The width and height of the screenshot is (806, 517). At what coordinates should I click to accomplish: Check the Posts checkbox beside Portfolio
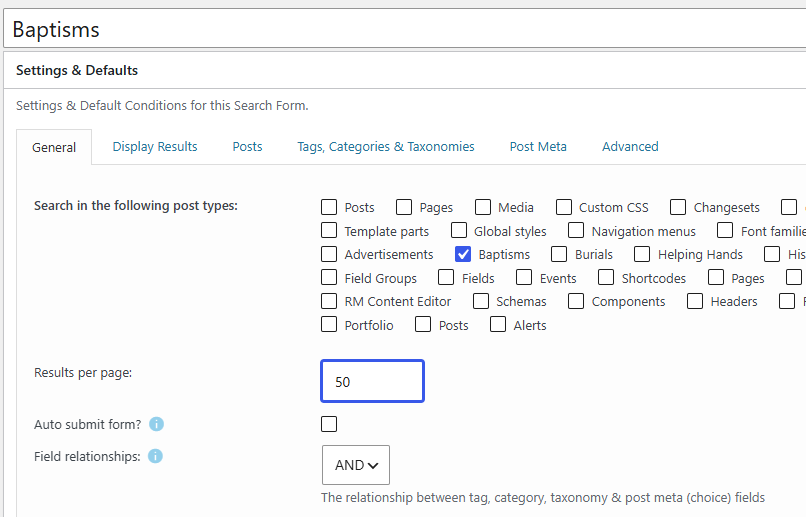pos(423,325)
